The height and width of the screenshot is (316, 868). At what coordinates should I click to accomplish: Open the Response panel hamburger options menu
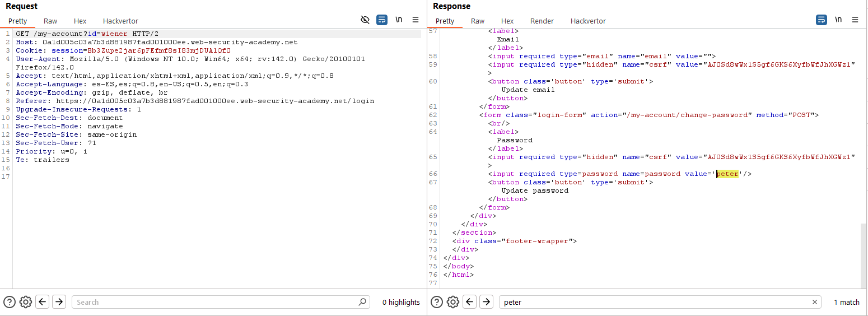[x=855, y=20]
